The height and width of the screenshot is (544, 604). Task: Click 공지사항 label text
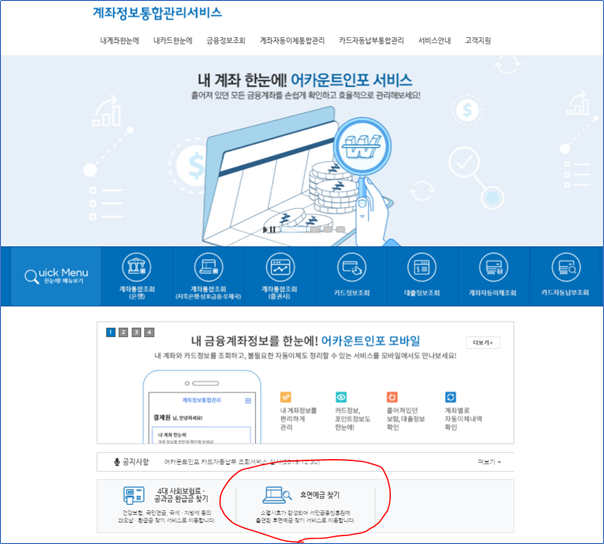click(136, 462)
